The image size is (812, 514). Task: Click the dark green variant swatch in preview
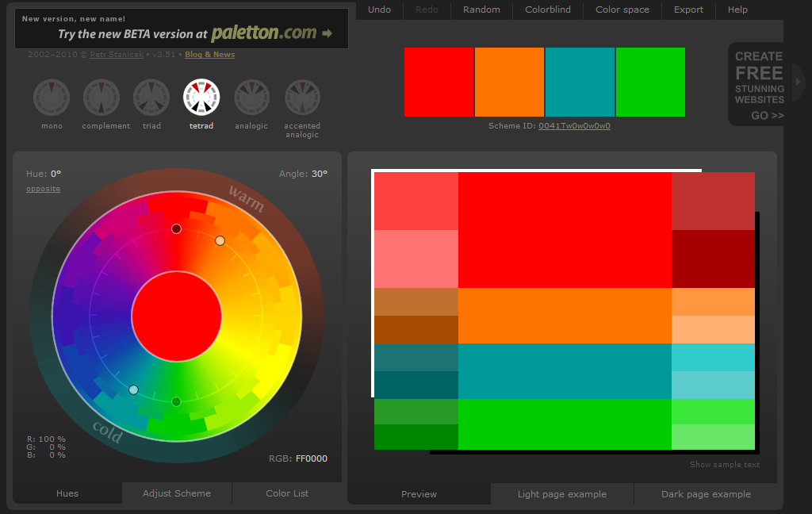coord(416,437)
